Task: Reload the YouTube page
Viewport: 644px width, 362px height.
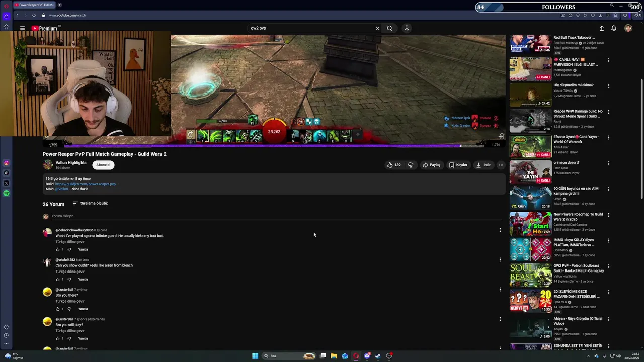Action: coord(34,15)
